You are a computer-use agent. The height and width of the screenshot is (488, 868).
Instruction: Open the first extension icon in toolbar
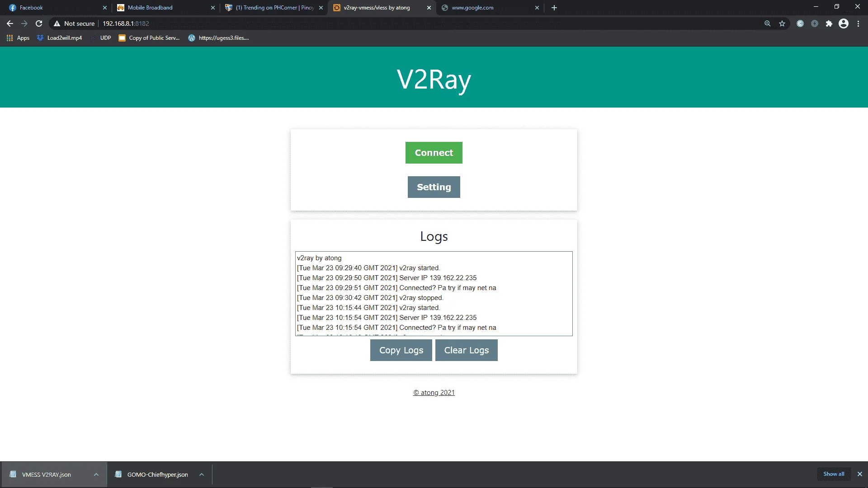click(x=800, y=23)
